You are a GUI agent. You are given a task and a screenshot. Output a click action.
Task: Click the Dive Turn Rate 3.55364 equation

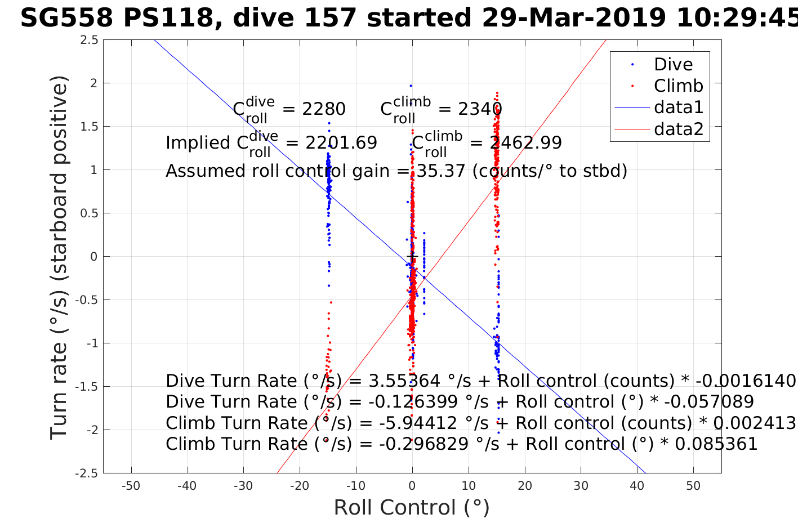tap(480, 381)
